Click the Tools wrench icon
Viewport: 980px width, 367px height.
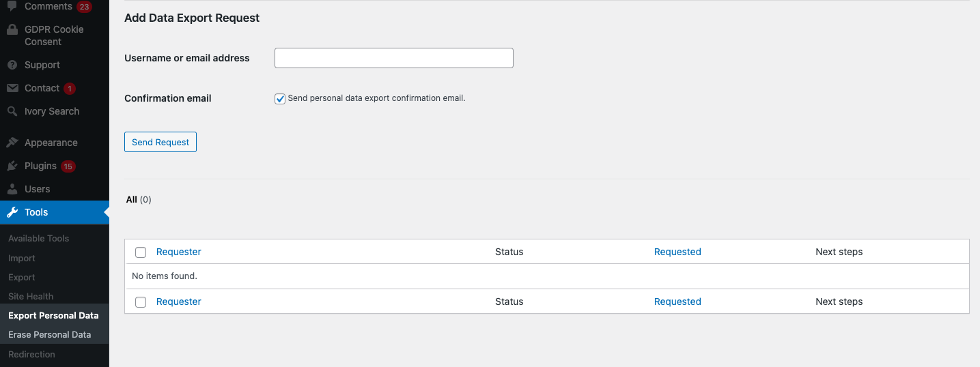(12, 212)
